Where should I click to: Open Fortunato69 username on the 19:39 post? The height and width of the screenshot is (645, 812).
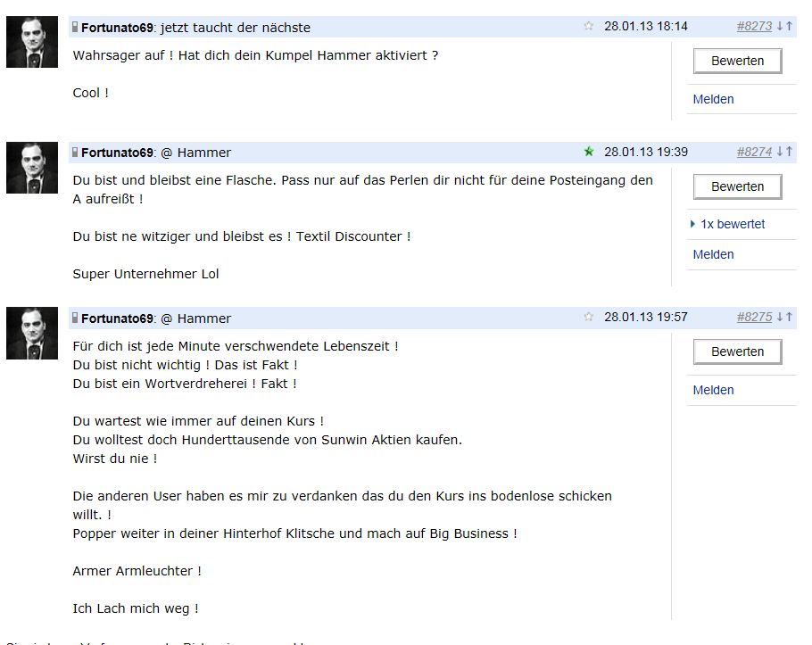click(x=117, y=153)
